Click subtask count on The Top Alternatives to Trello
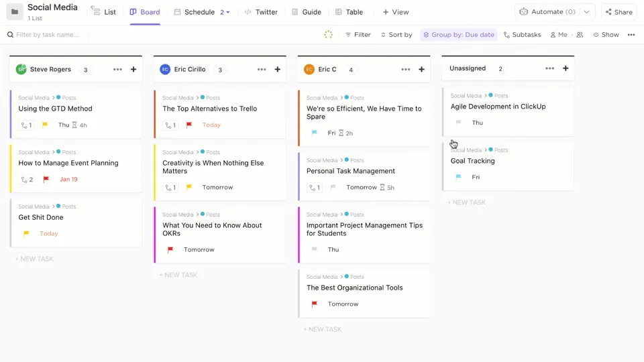The width and height of the screenshot is (644, 362). coord(170,125)
